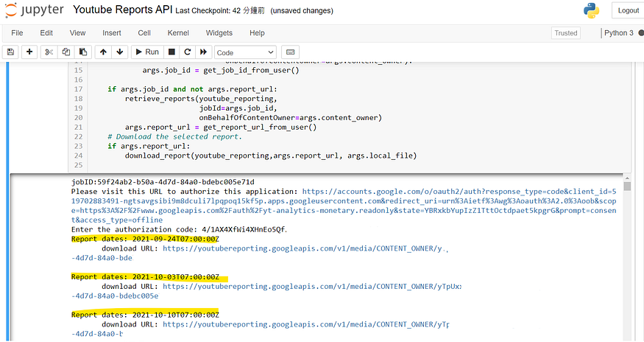This screenshot has height=342, width=644.
Task: Cut selected cells with scissors icon
Action: tap(49, 52)
